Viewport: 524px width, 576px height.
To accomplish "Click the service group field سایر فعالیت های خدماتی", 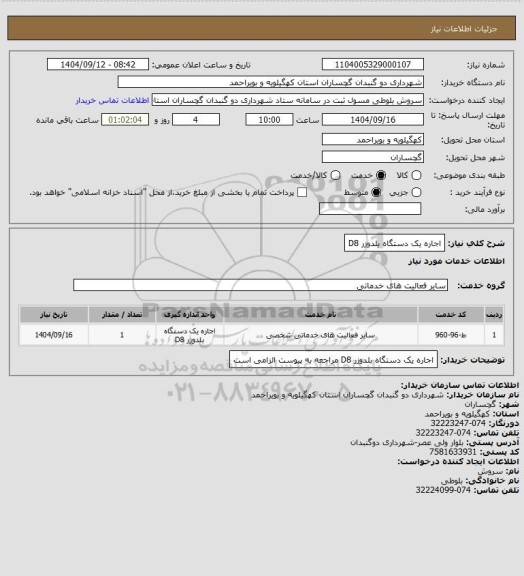I will (261, 285).
